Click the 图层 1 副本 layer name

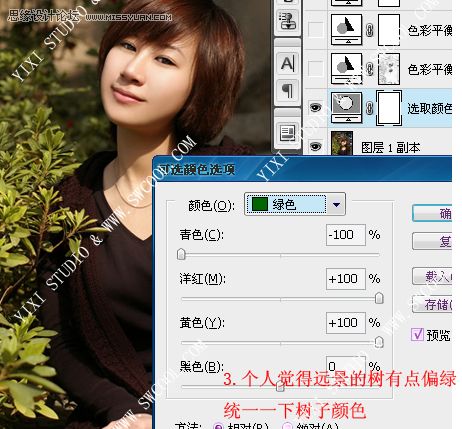click(391, 147)
